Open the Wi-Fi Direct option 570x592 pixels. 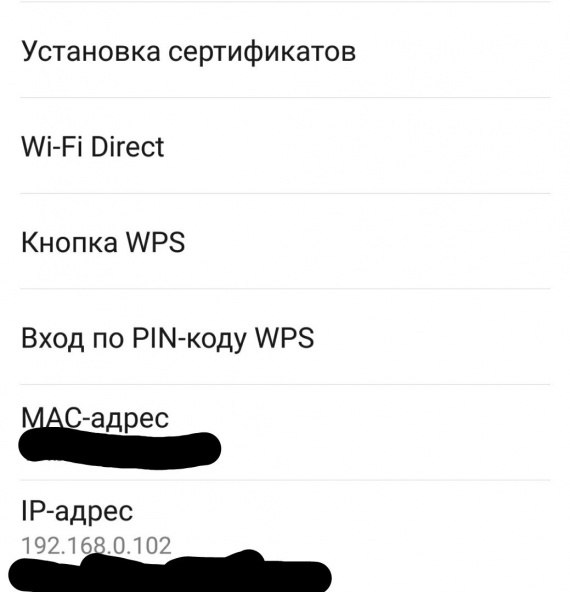pos(285,146)
